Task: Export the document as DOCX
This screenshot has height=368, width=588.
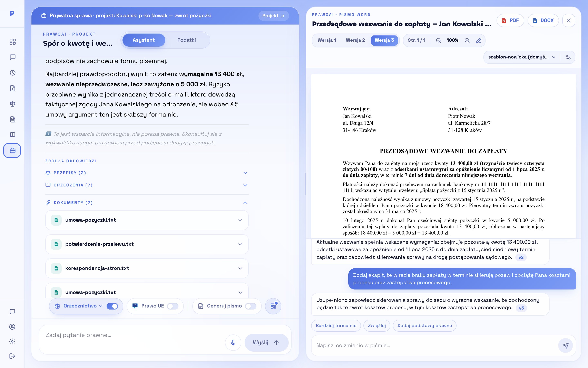Action: tap(543, 20)
